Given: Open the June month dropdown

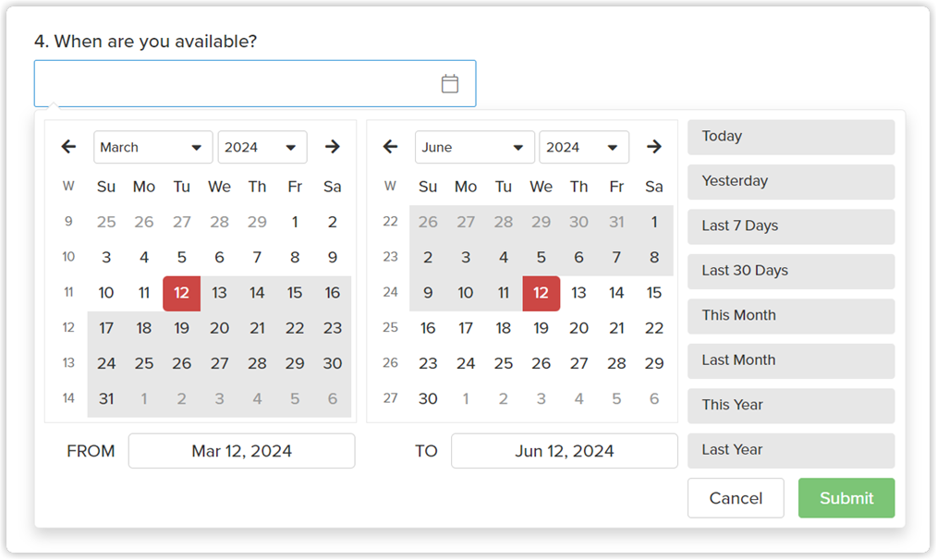Looking at the screenshot, I should tap(474, 147).
